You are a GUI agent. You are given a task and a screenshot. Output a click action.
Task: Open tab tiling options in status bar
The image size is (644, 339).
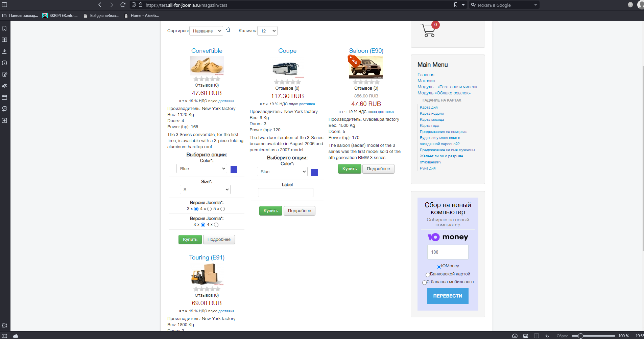click(536, 336)
